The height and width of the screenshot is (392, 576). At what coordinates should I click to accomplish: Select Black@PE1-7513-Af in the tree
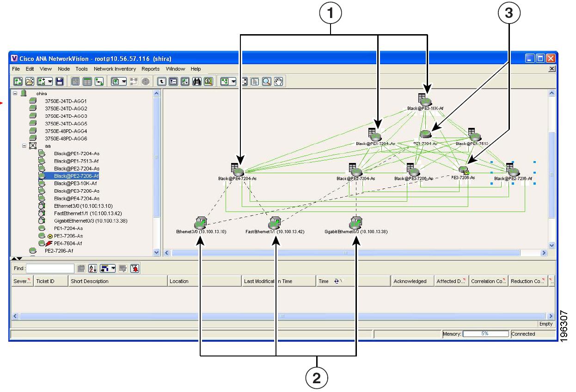(76, 161)
